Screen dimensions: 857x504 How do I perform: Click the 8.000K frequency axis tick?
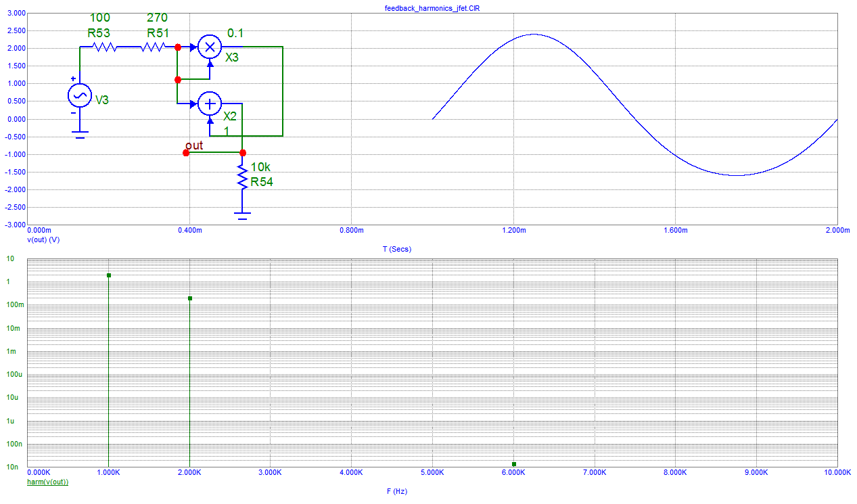[675, 472]
